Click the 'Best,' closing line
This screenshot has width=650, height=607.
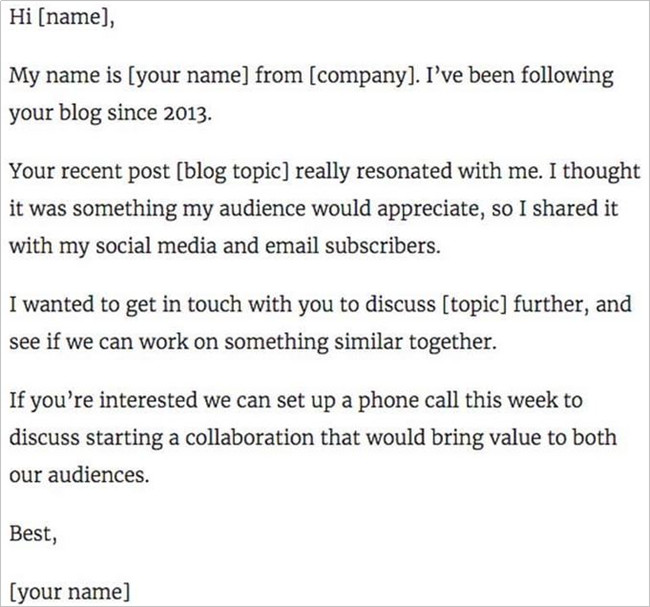pos(33,533)
